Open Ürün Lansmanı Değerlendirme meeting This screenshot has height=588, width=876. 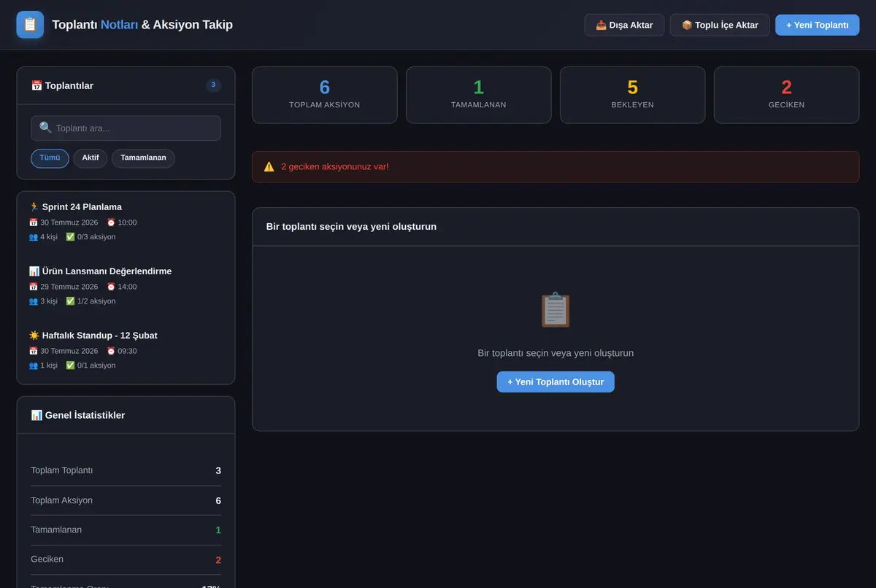pyautogui.click(x=126, y=288)
